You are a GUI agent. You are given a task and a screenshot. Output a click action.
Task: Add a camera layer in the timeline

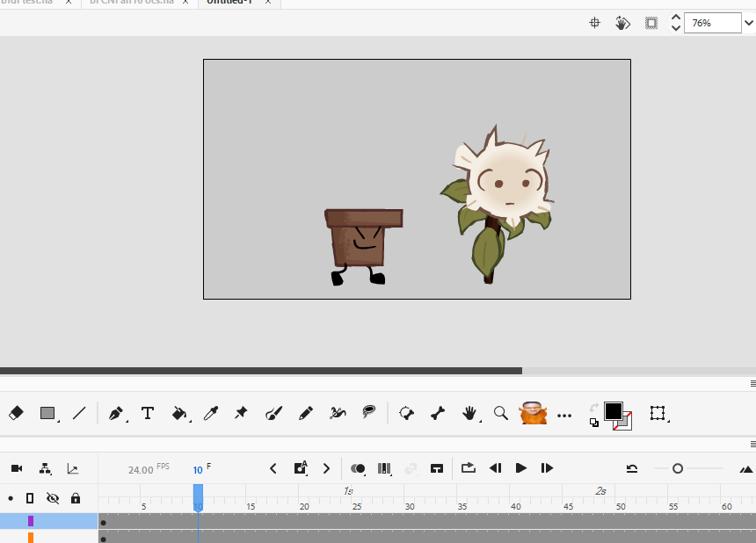coord(17,468)
